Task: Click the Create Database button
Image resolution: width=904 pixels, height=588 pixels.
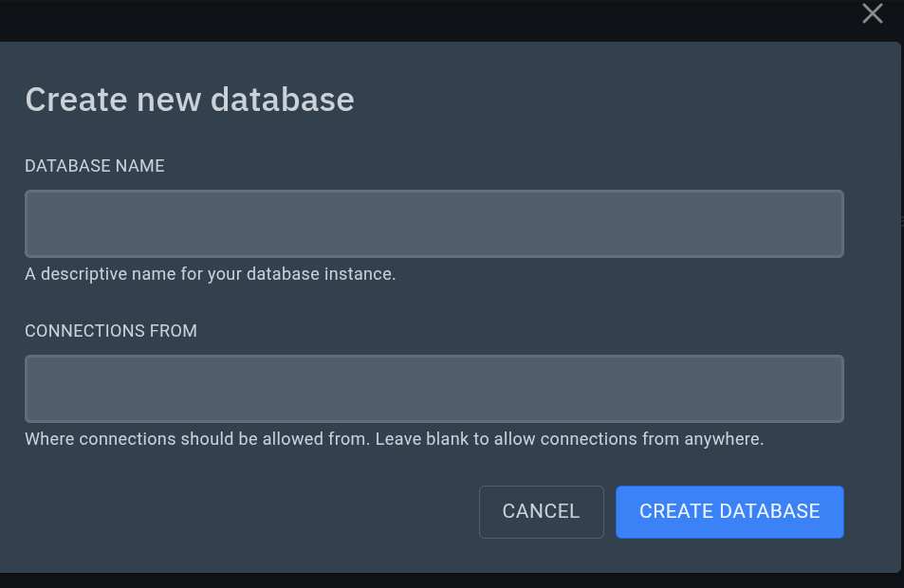Action: [729, 512]
